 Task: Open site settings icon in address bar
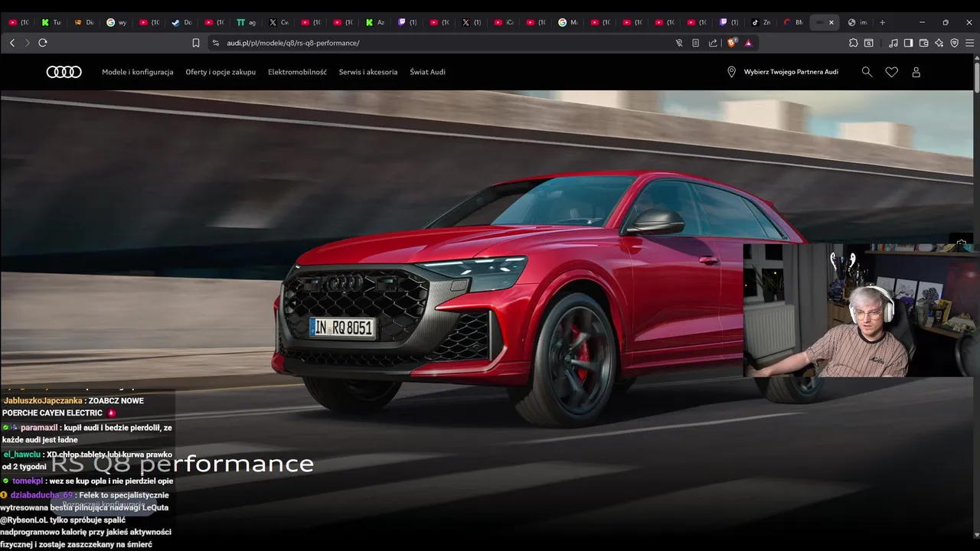click(x=216, y=43)
